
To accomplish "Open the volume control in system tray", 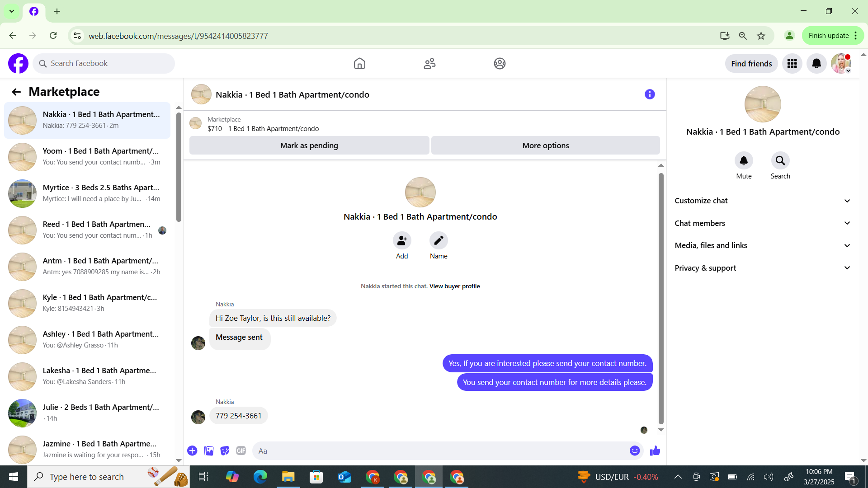I will pyautogui.click(x=769, y=477).
